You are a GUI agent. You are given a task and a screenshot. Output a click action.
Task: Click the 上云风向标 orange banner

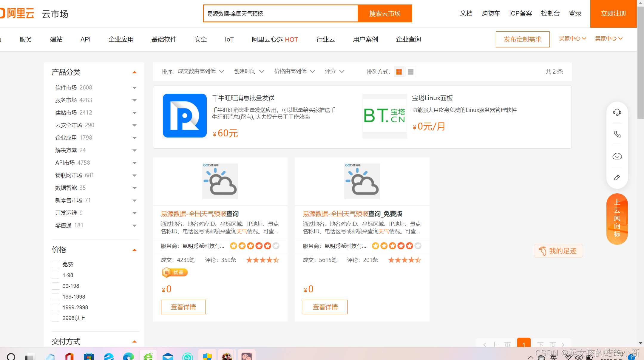click(x=617, y=219)
